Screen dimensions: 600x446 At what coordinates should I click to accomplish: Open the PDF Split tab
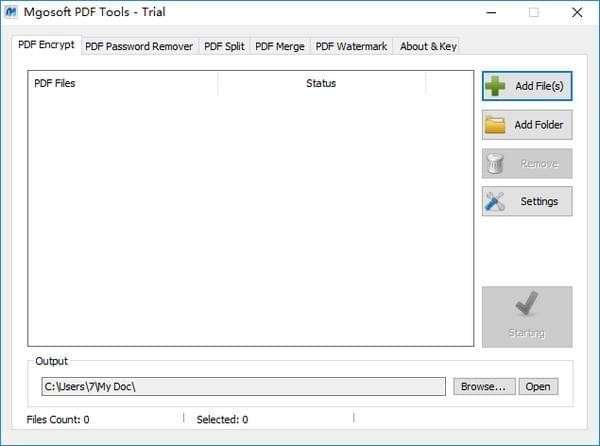tap(224, 47)
